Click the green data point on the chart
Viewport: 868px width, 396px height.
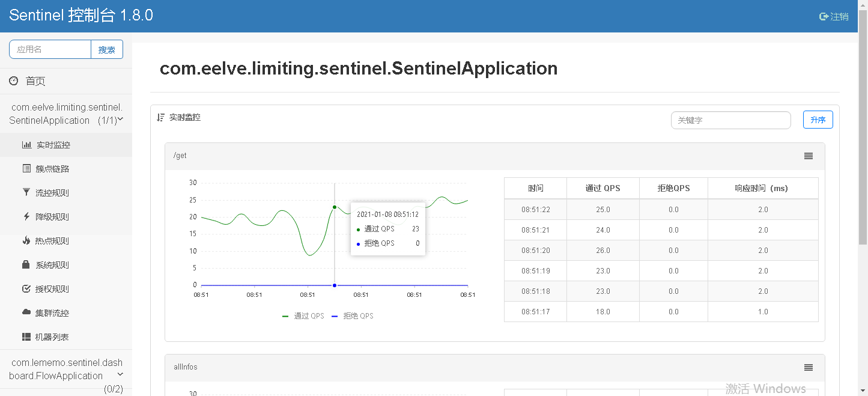(x=335, y=207)
